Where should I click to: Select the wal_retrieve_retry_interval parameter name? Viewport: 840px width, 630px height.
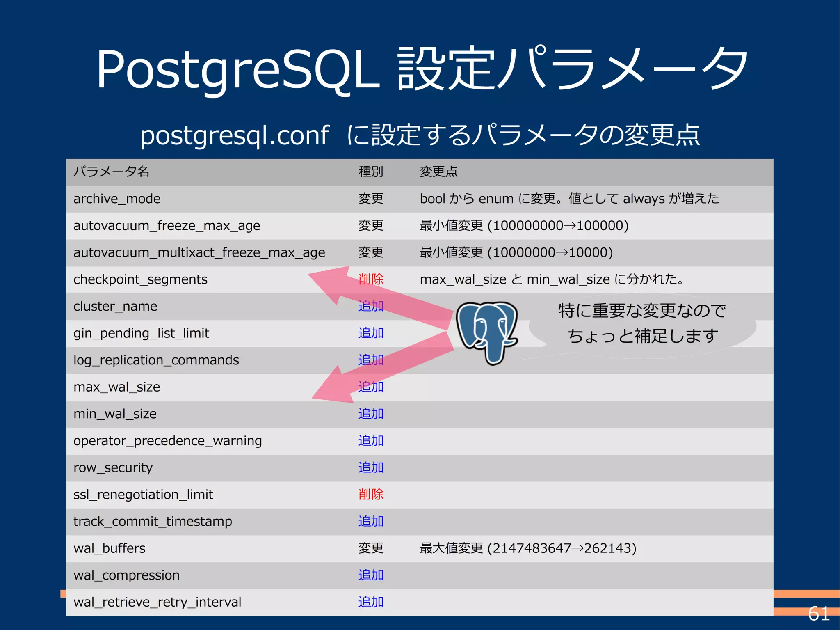point(157,602)
